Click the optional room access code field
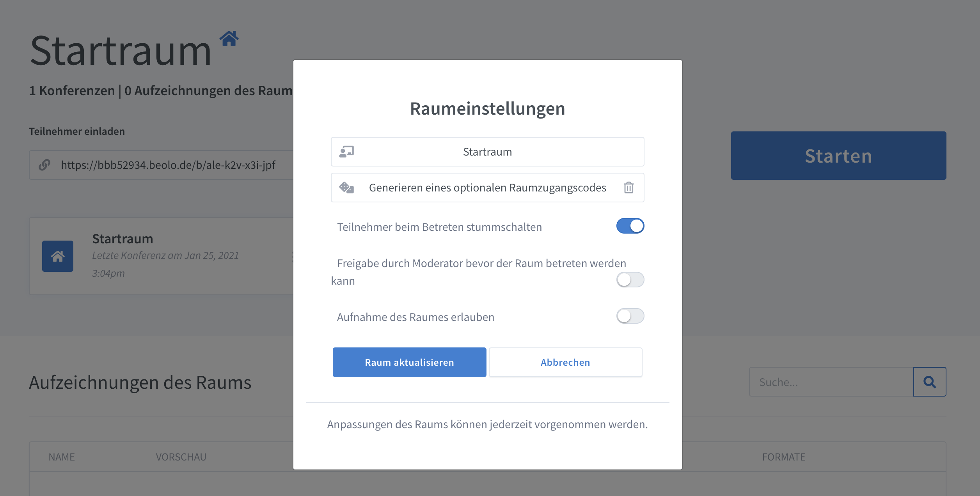The height and width of the screenshot is (496, 980). click(x=487, y=188)
